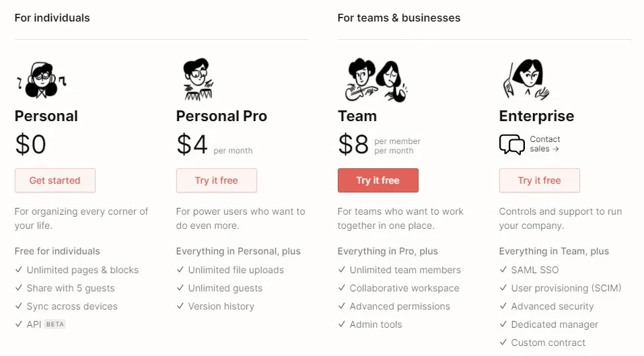The width and height of the screenshot is (644, 356).
Task: Click the checkmark beside SAML SSO
Action: 503,270
